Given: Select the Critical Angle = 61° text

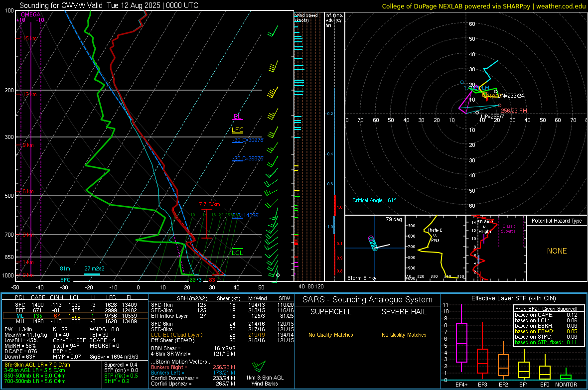Looking at the screenshot, I should pos(374,201).
